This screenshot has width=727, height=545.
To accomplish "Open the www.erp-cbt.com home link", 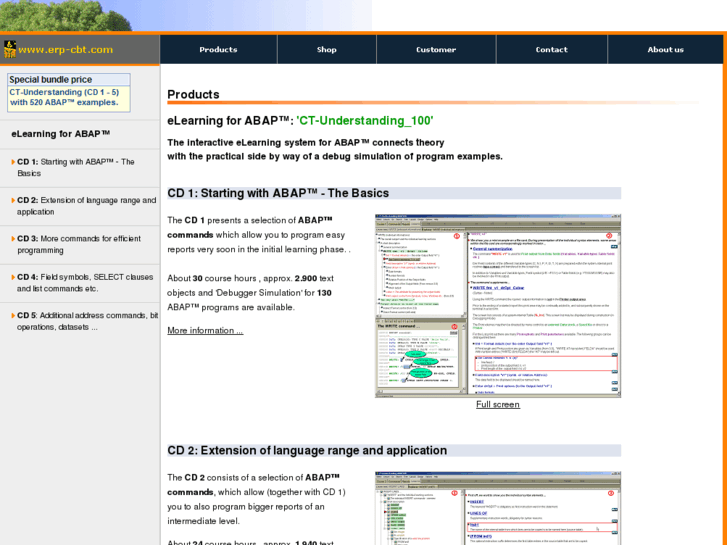I will pyautogui.click(x=65, y=50).
